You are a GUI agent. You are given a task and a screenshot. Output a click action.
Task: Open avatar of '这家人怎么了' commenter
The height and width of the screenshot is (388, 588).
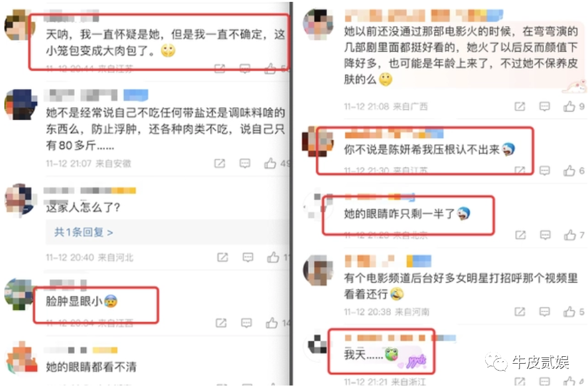coord(19,201)
